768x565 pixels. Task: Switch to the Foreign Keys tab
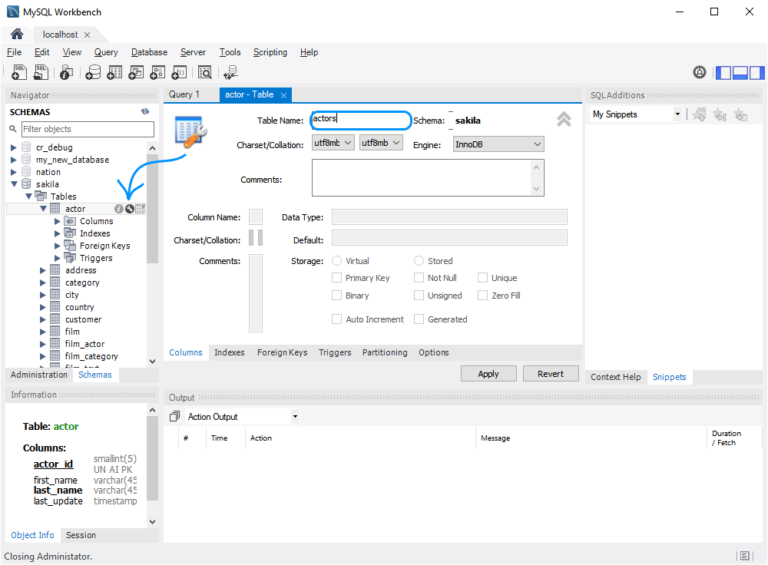pos(282,353)
